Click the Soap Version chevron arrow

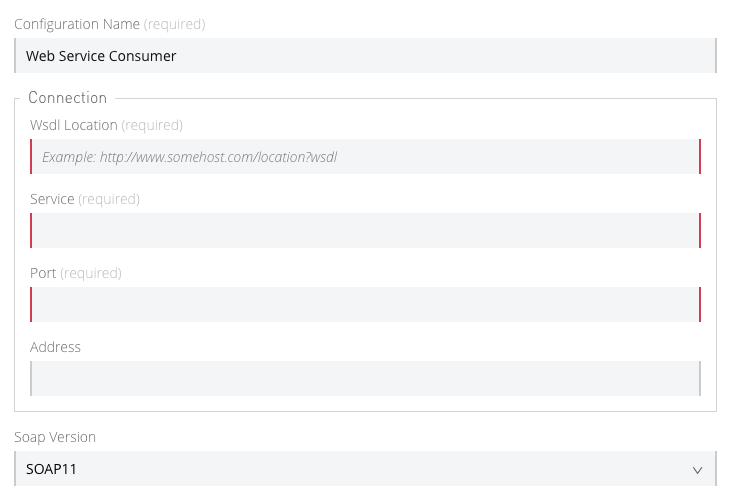(x=697, y=469)
